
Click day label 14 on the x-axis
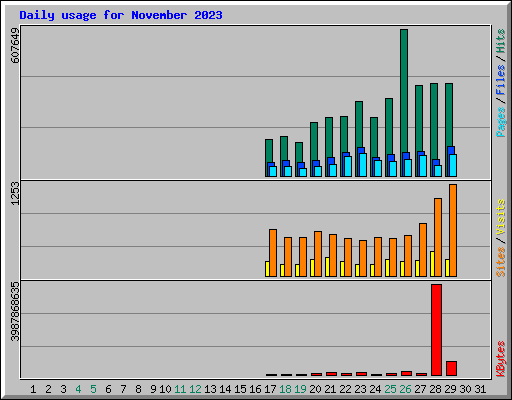(225, 389)
